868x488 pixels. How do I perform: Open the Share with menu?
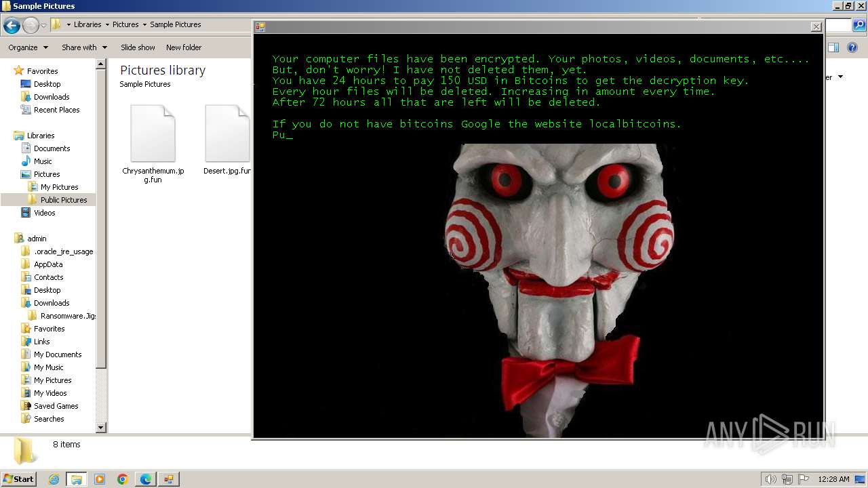84,47
